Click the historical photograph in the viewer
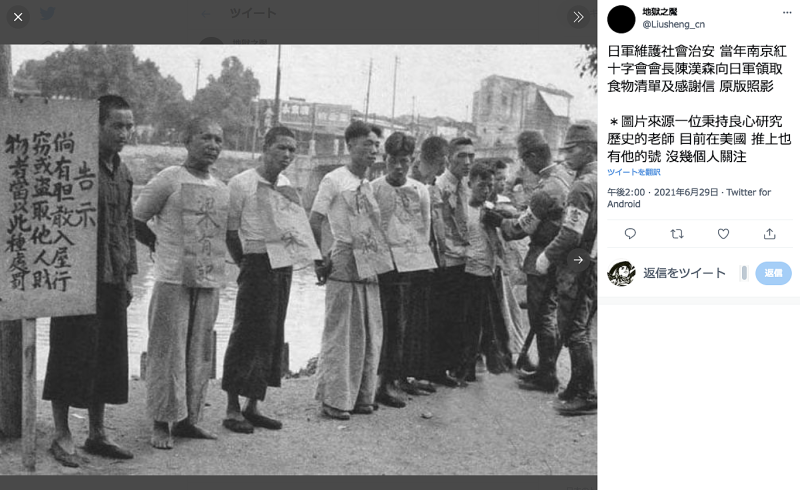The height and width of the screenshot is (490, 800). pyautogui.click(x=298, y=259)
